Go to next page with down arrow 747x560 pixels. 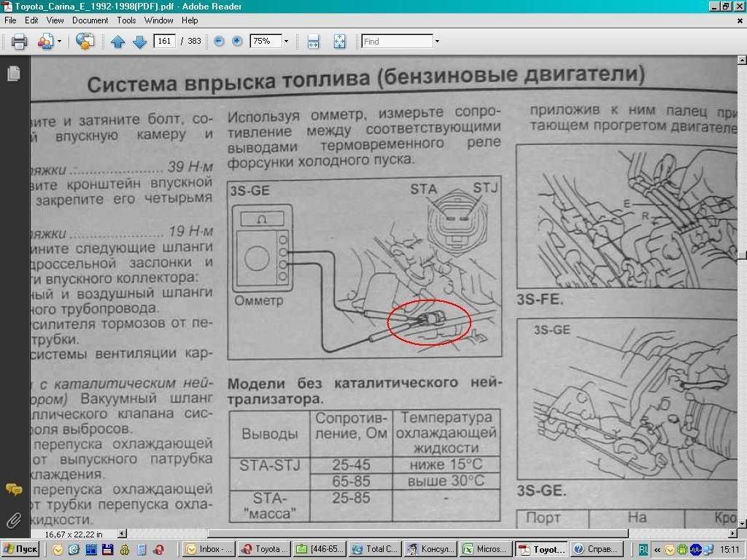click(139, 42)
